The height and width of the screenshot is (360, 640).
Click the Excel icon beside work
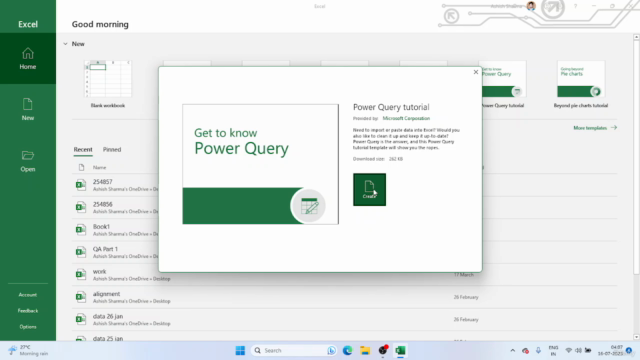click(x=81, y=274)
